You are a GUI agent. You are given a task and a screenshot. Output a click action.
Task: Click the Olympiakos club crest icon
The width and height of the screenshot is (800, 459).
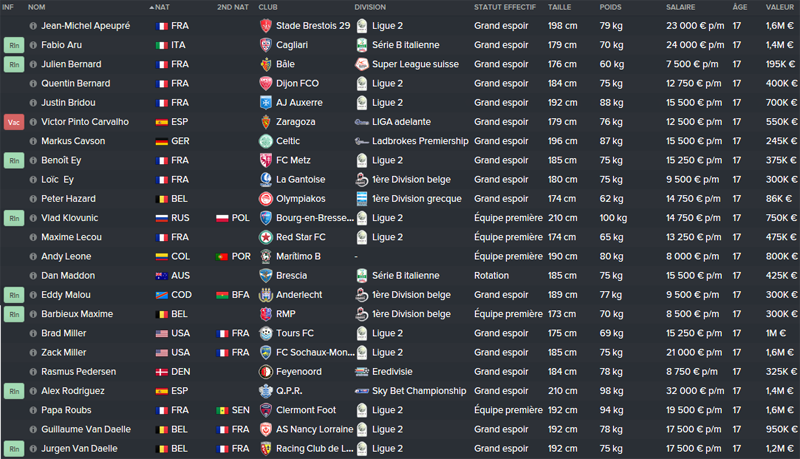click(x=265, y=199)
